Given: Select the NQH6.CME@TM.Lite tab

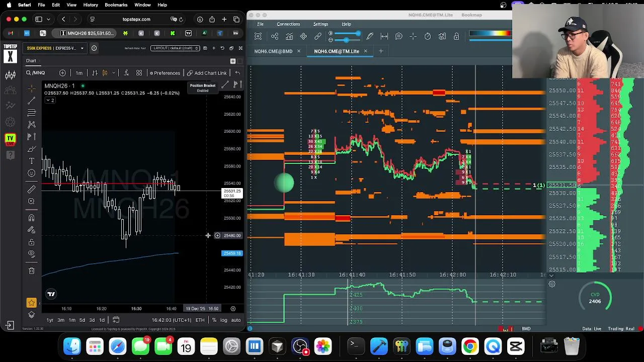Looking at the screenshot, I should coord(337,51).
